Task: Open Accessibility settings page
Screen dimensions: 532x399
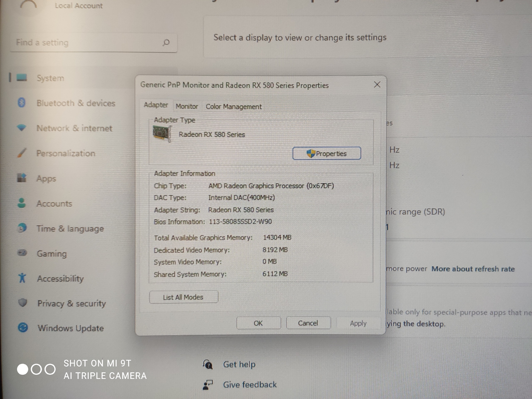Action: click(x=60, y=278)
